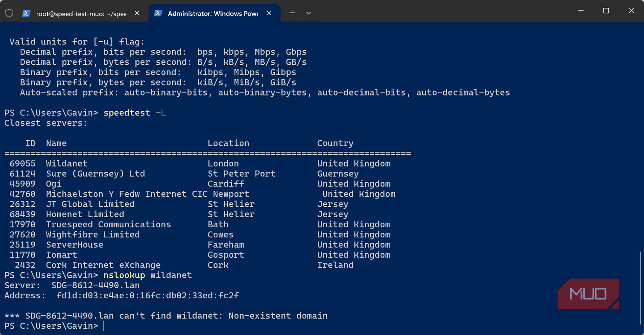644x335 pixels.
Task: Close the root@speed-test-muo tab
Action: pyautogui.click(x=137, y=13)
